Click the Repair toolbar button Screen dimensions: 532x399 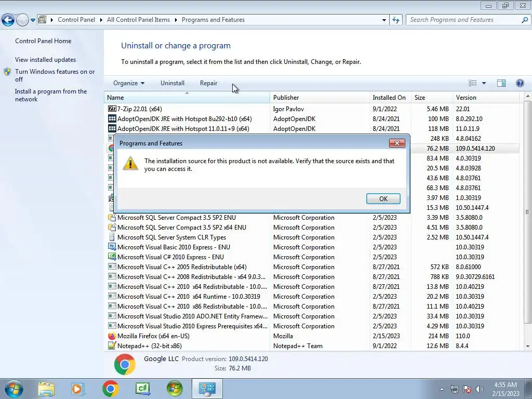[208, 83]
